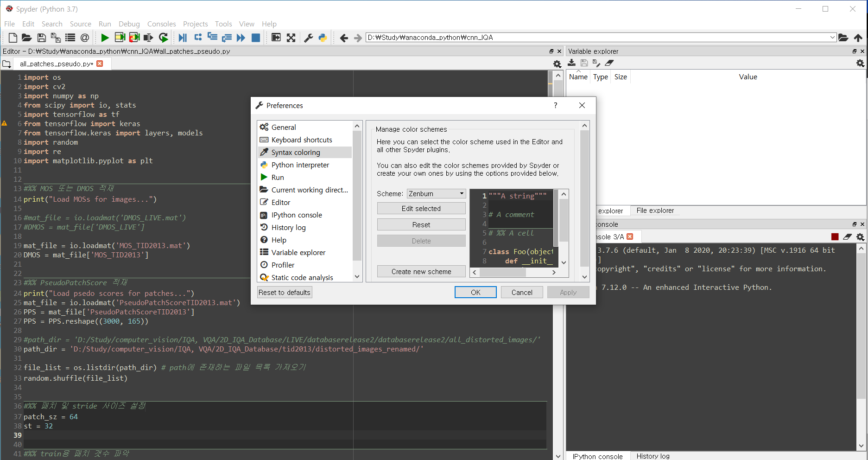Image resolution: width=868 pixels, height=460 pixels.
Task: Click Reset to defaults in Preferences
Action: 285,293
